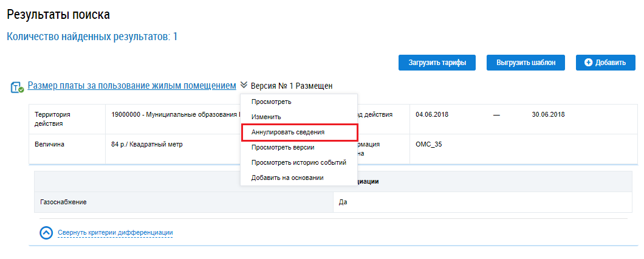Screen dimensions: 644x259
Task: Pick Добавить на основании from the menu
Action: pos(287,178)
